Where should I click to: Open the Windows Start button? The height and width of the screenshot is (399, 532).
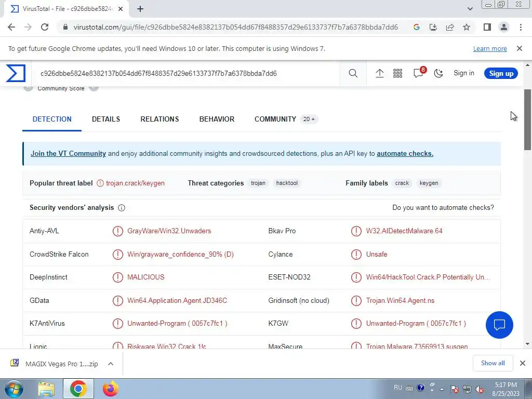[14, 389]
